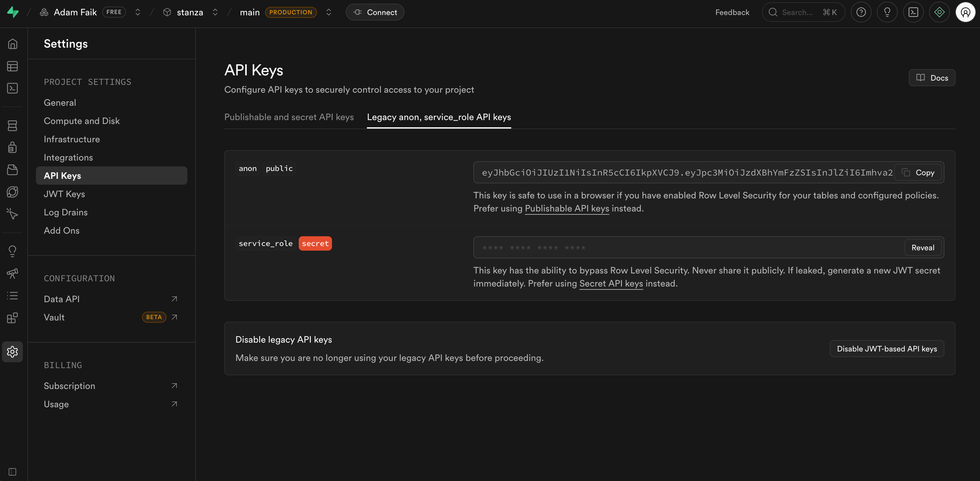980x481 pixels.
Task: Open the help question mark icon
Action: click(x=861, y=12)
